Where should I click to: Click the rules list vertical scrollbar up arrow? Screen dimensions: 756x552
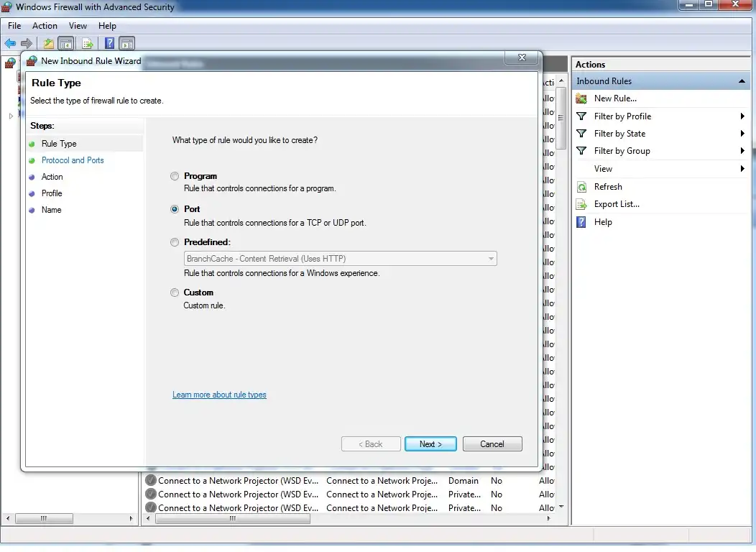point(561,81)
